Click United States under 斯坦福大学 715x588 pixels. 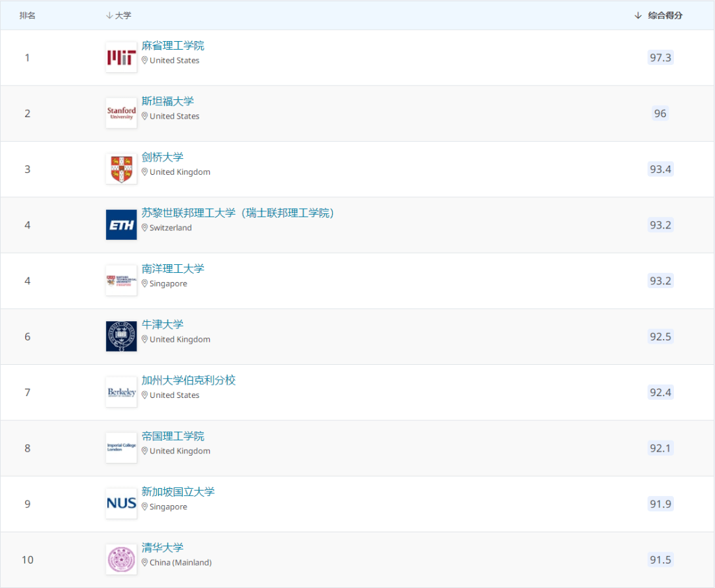pyautogui.click(x=175, y=117)
